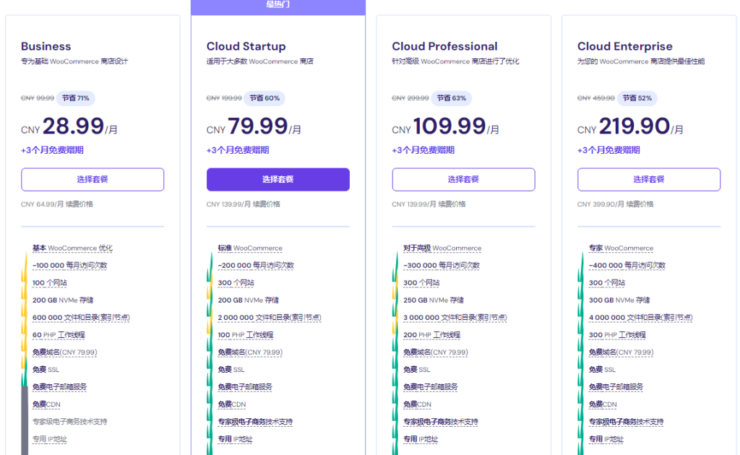The image size is (740, 455).
Task: Click the 100 个网站 feature
Action: click(50, 283)
